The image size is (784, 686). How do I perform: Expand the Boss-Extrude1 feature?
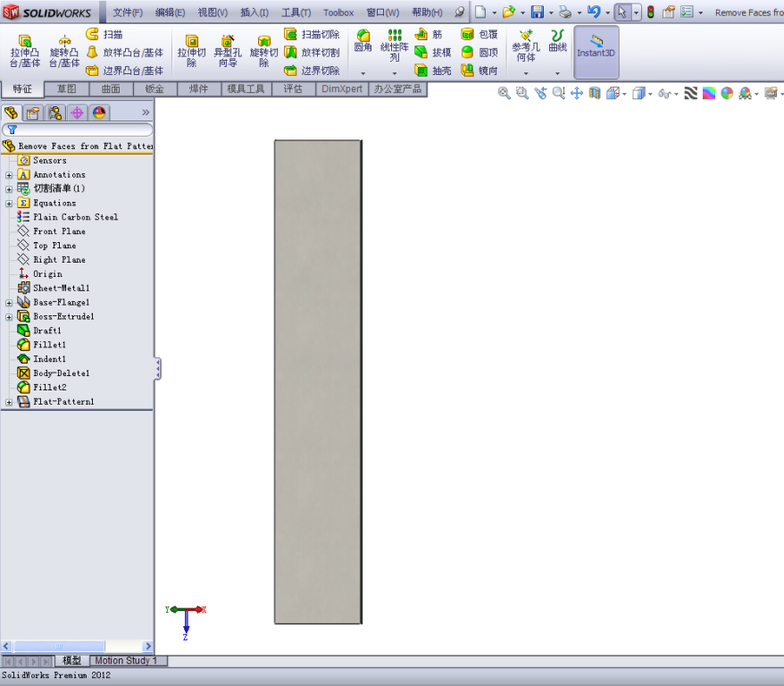[9, 317]
